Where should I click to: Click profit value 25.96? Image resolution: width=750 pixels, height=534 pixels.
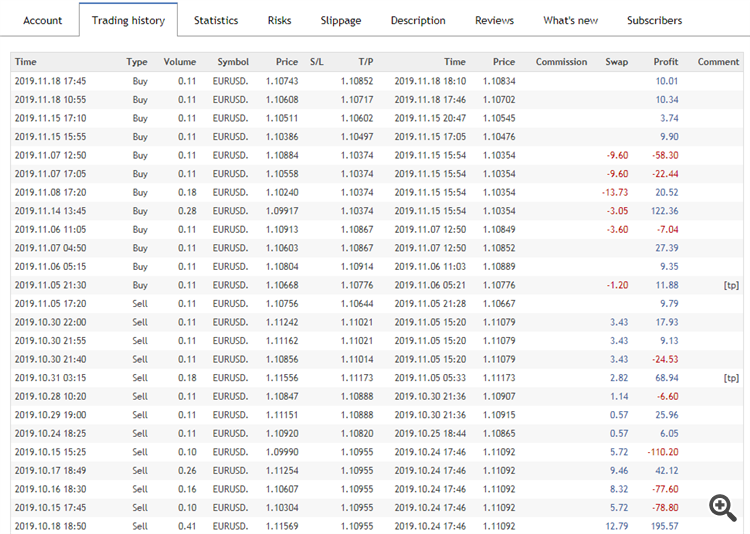(x=667, y=415)
